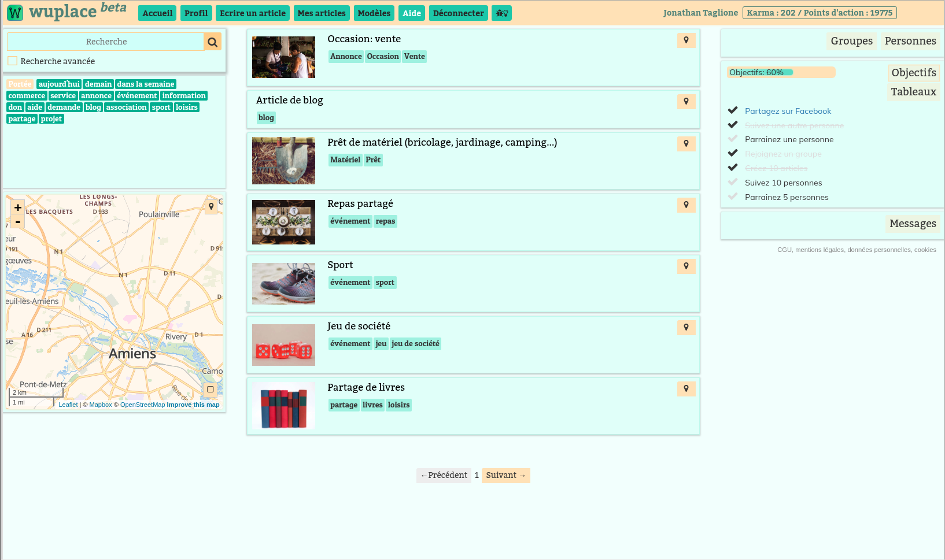Image resolution: width=945 pixels, height=560 pixels.
Task: Open CGU and mentions légales link
Action: (x=857, y=250)
